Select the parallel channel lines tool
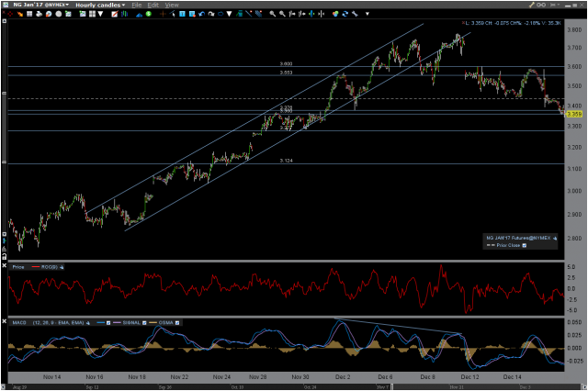The image size is (588, 391). coord(258,14)
